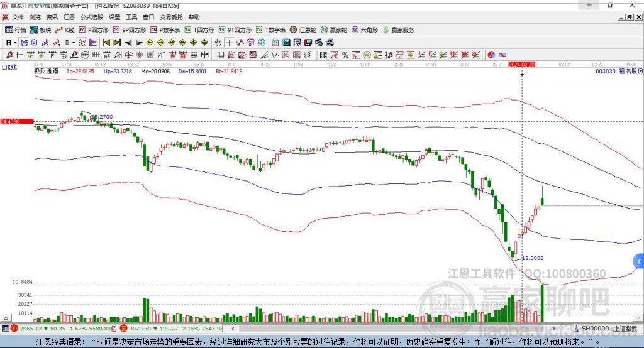Expand the blue side panel chevron

point(639,261)
